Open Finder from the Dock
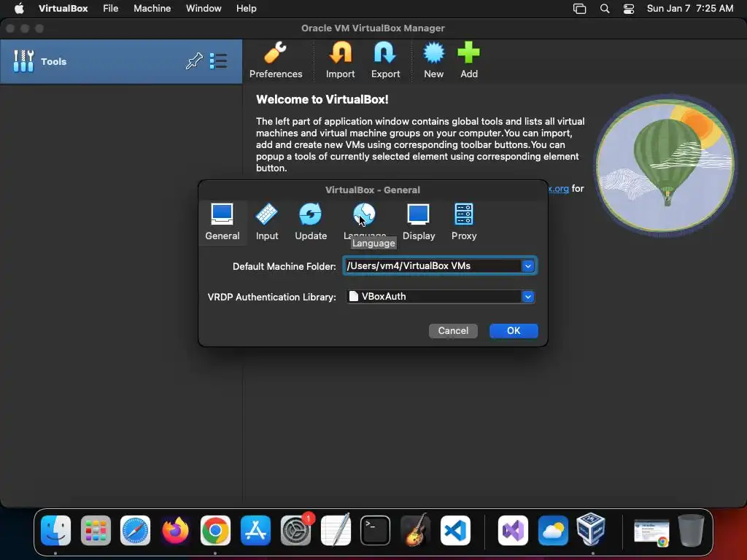Image resolution: width=747 pixels, height=560 pixels. (55, 530)
